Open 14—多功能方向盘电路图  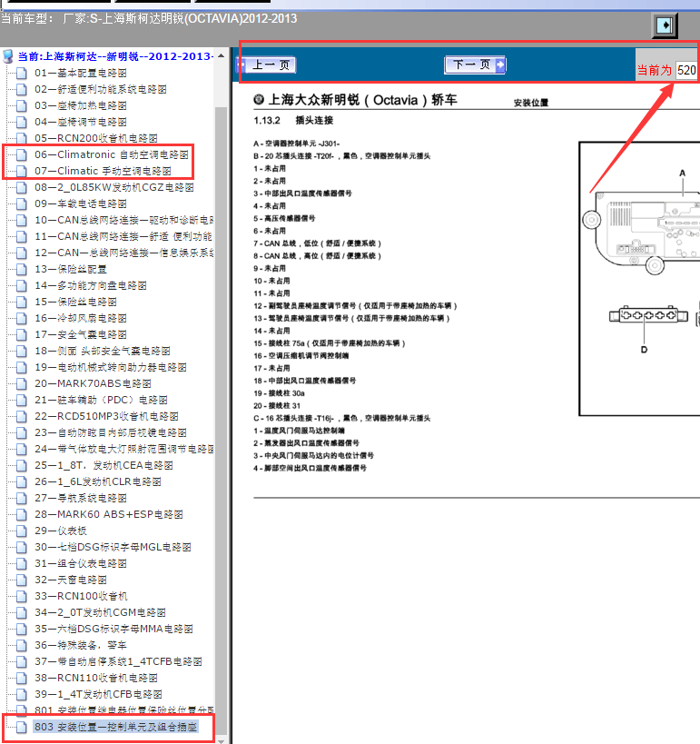[x=91, y=285]
